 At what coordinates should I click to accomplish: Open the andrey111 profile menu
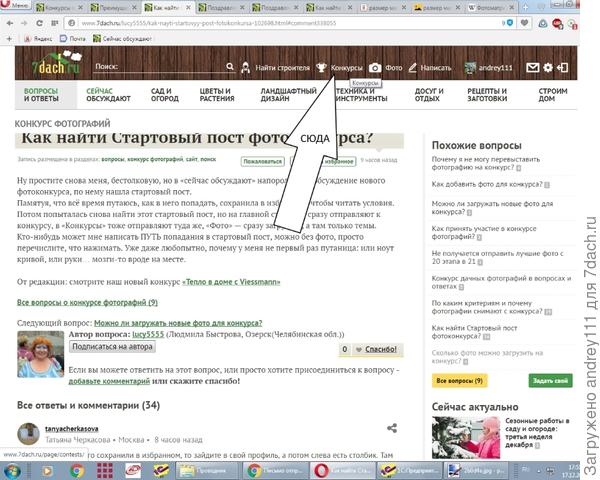(x=495, y=68)
